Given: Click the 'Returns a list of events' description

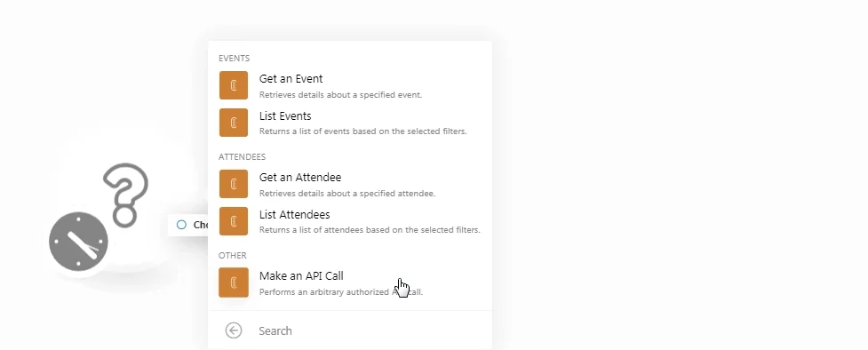Looking at the screenshot, I should [x=363, y=131].
